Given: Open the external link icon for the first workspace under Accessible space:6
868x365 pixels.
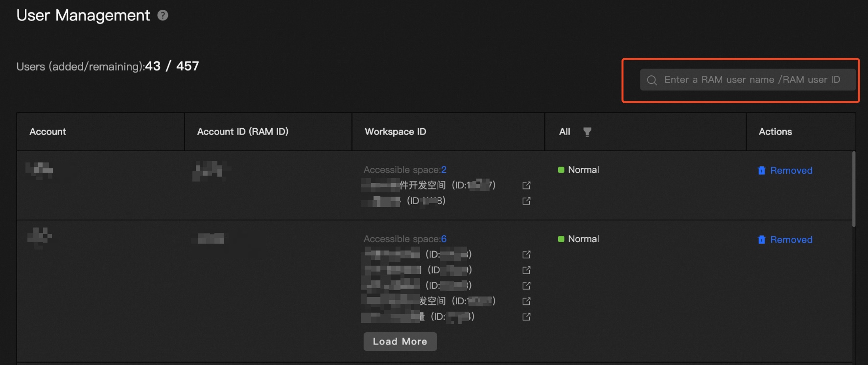Looking at the screenshot, I should coord(526,255).
